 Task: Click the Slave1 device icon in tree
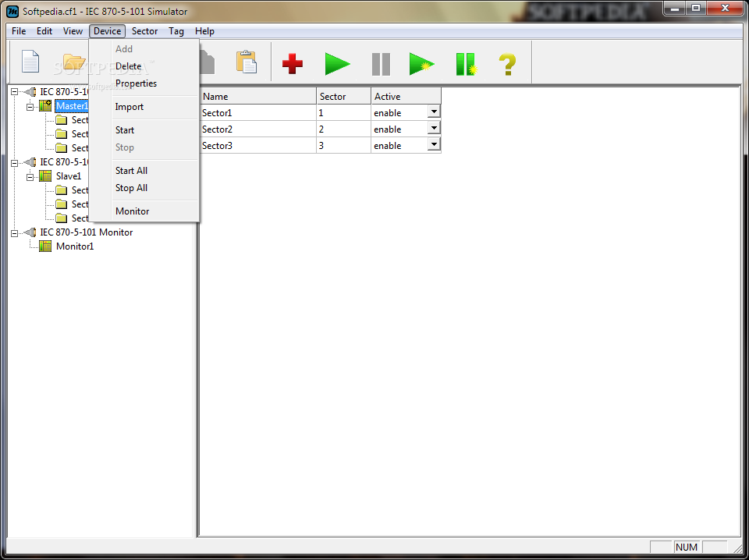tap(45, 176)
